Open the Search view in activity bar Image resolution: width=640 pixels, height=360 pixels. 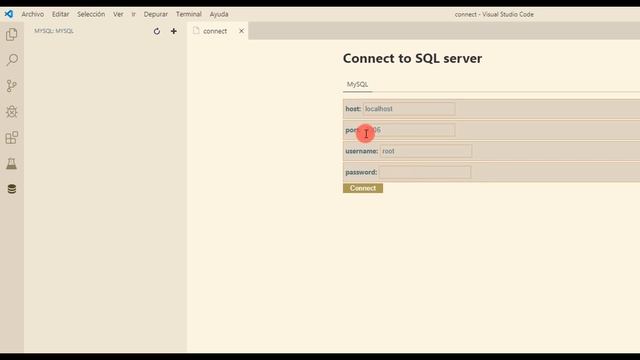[x=12, y=60]
